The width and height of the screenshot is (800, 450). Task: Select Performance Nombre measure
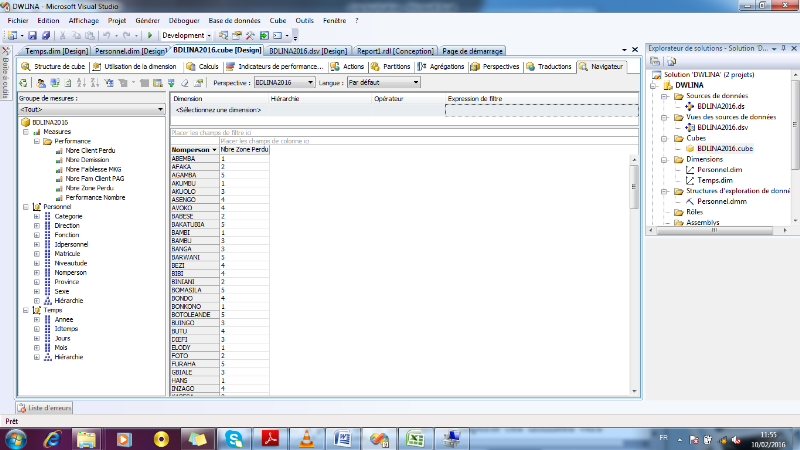95,197
